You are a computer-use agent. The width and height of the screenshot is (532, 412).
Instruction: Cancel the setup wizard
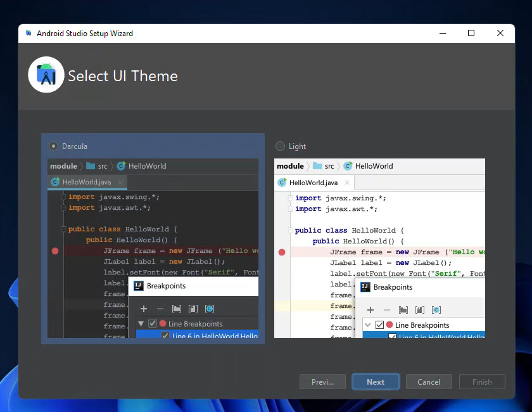[429, 382]
